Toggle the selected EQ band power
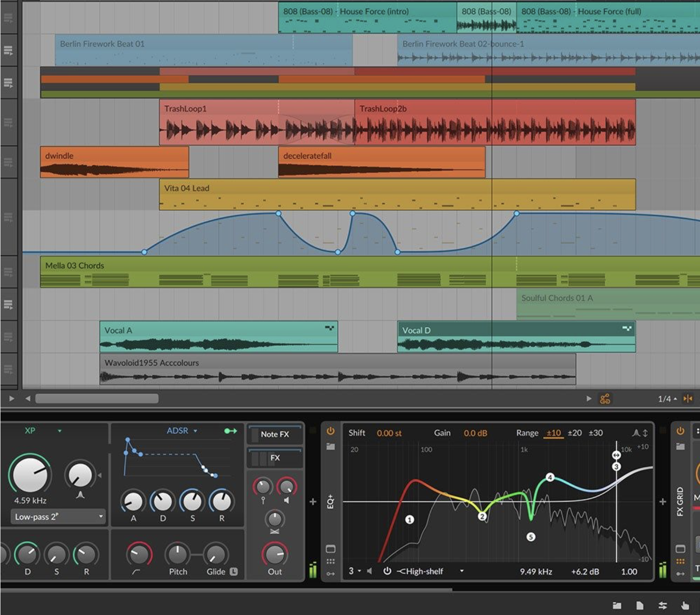The height and width of the screenshot is (615, 700). click(x=387, y=571)
